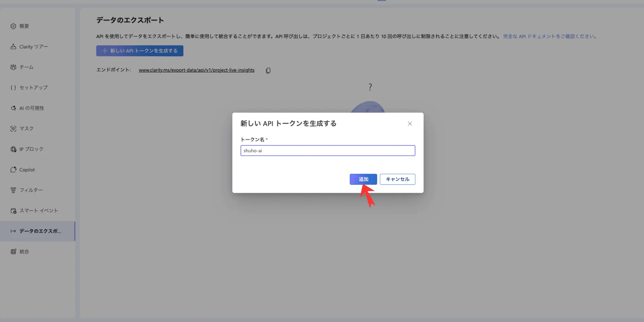
Task: Click the データのエクスポート arrow icon
Action: (13, 231)
